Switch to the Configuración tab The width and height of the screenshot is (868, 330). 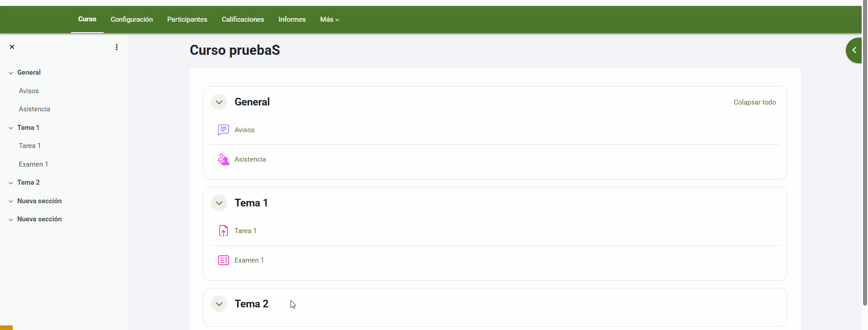coord(132,19)
